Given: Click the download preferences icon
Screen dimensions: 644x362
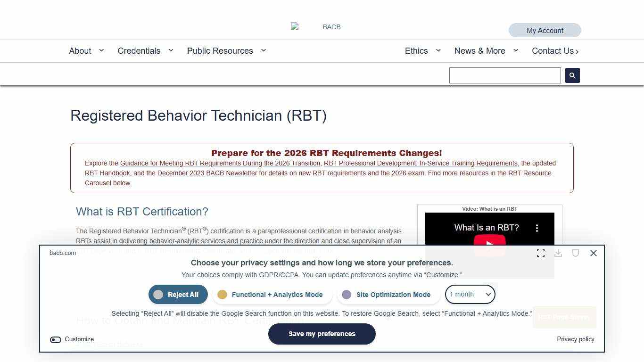Looking at the screenshot, I should click(x=558, y=253).
